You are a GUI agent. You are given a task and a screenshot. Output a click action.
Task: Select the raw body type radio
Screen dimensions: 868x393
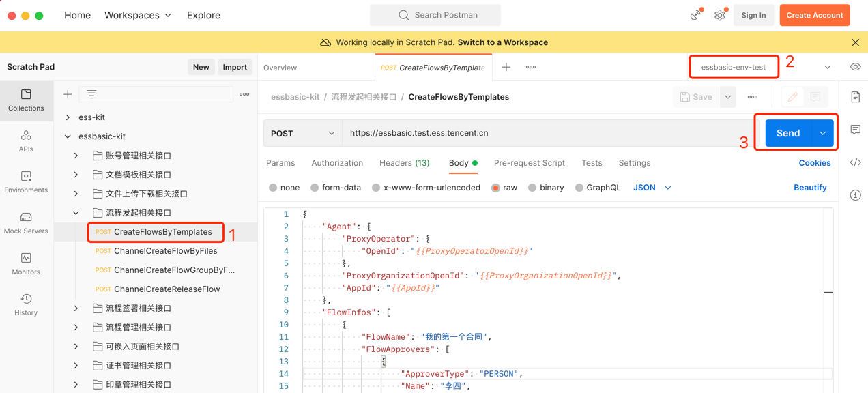[x=495, y=188]
